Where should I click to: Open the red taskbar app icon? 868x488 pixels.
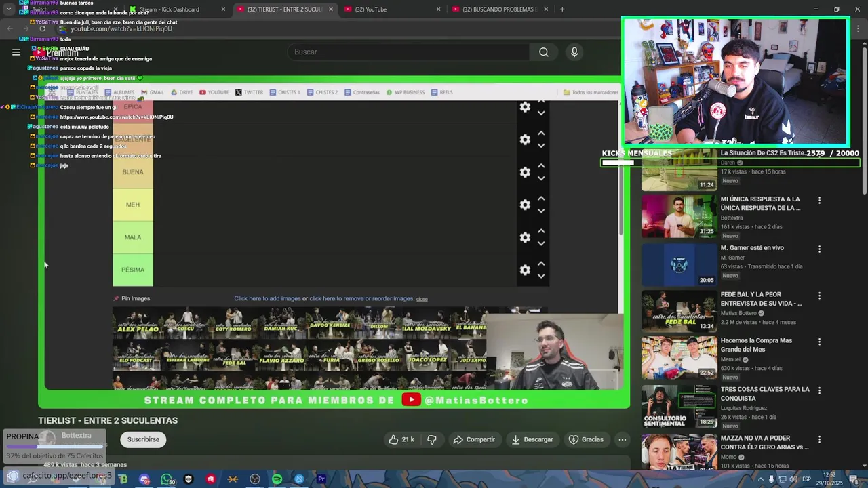(x=211, y=479)
